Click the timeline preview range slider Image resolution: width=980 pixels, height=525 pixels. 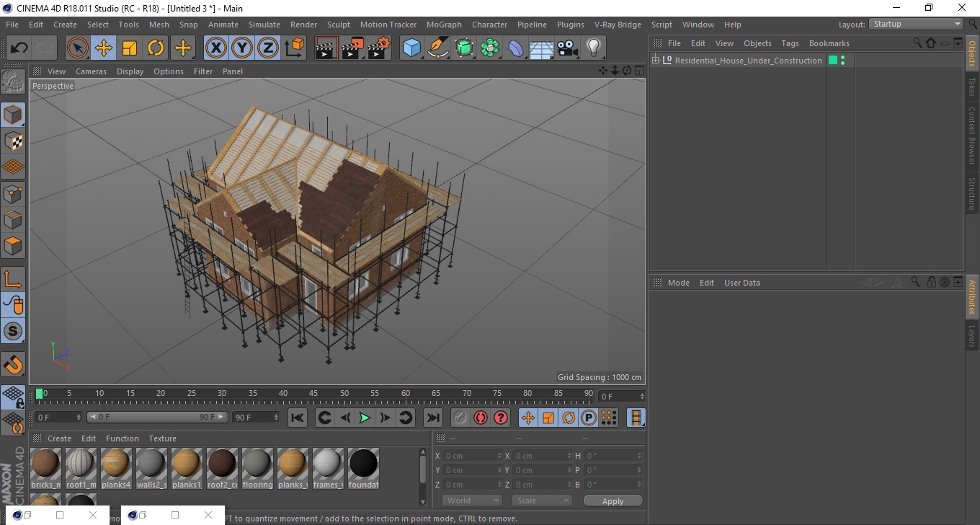tap(158, 417)
